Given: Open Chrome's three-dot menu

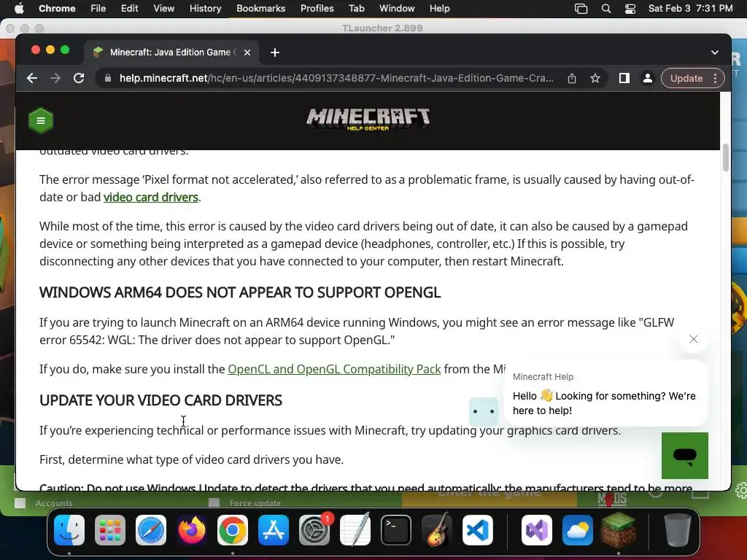Looking at the screenshot, I should pyautogui.click(x=715, y=78).
